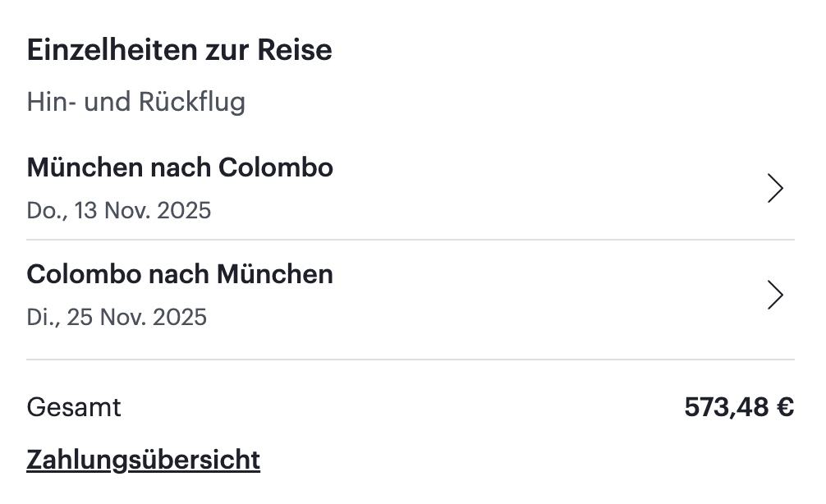
Task: Expand the München nach Colombo flight chevron
Action: pos(774,189)
